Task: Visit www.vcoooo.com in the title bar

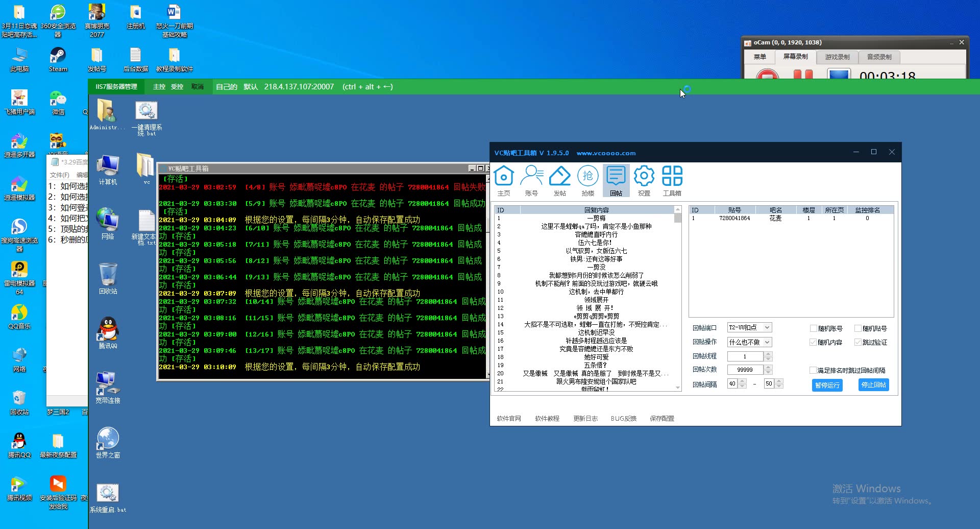Action: pyautogui.click(x=606, y=153)
